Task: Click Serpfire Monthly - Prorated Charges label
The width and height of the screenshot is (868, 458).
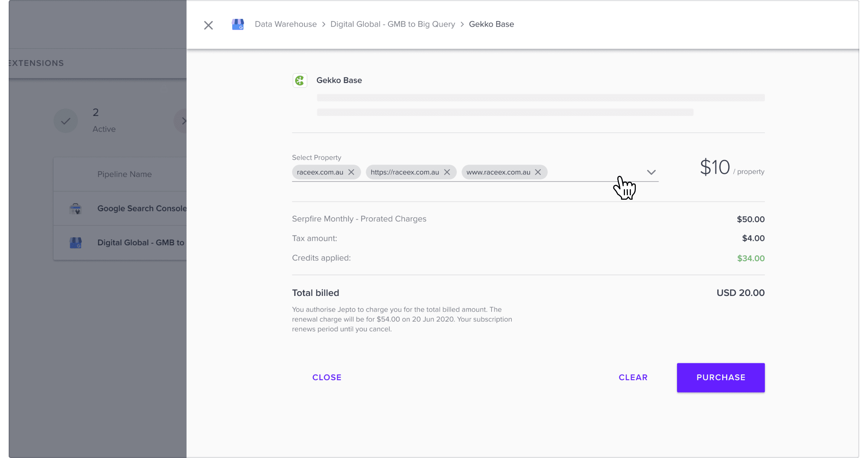Action: [359, 219]
